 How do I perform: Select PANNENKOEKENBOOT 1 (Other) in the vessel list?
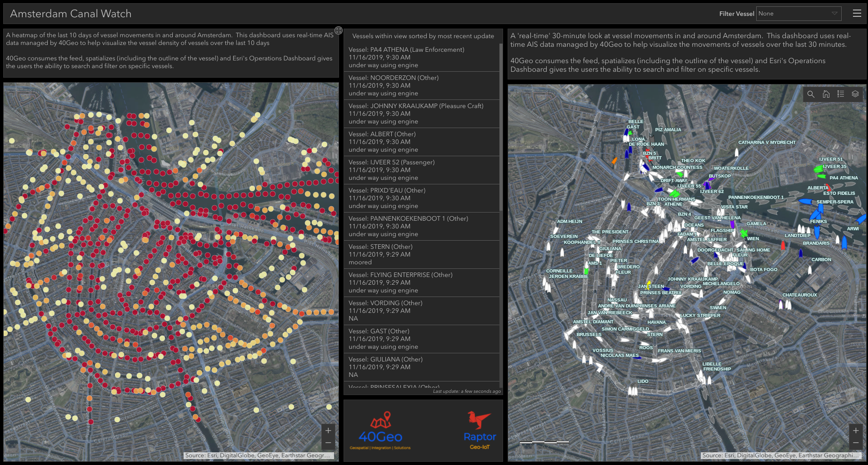(x=422, y=227)
